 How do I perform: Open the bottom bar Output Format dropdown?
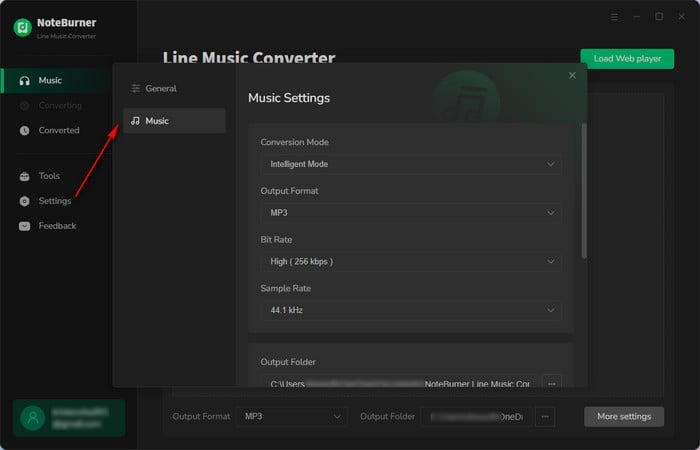click(292, 417)
